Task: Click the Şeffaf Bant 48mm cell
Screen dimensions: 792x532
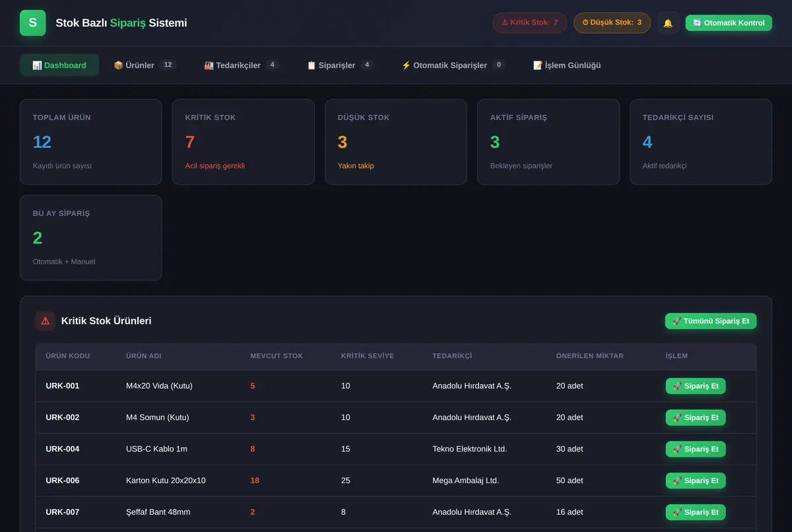Action: 158,512
